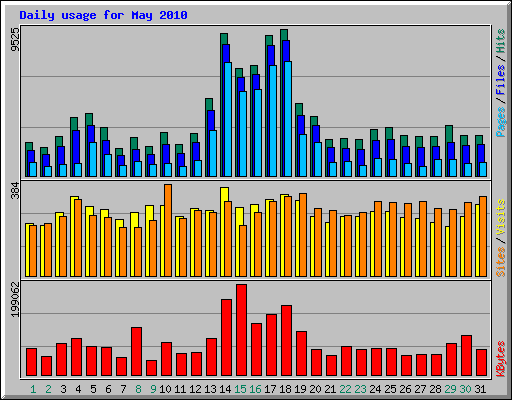Click day 22 on the x-axis

click(345, 389)
